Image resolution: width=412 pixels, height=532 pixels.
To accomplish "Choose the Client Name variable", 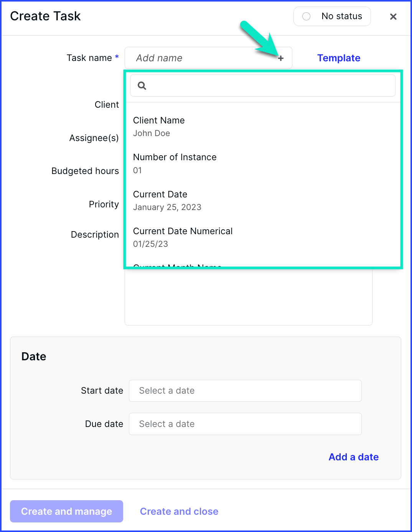I will [262, 126].
